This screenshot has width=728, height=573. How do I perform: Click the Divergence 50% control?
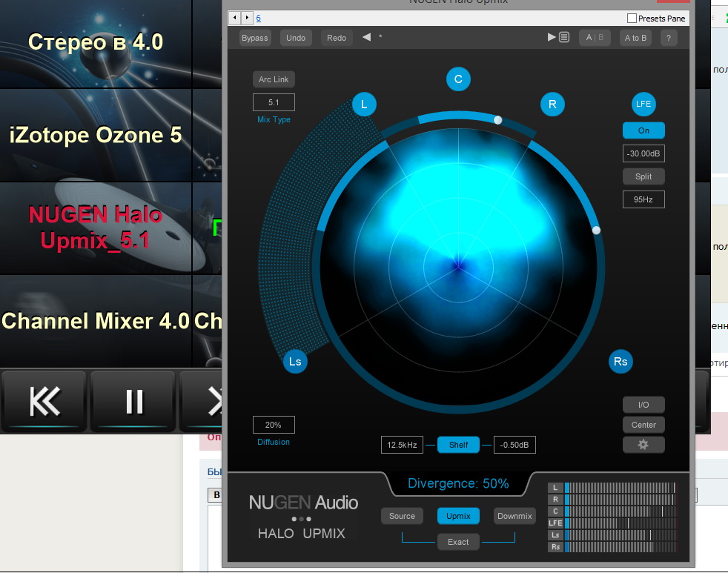458,484
